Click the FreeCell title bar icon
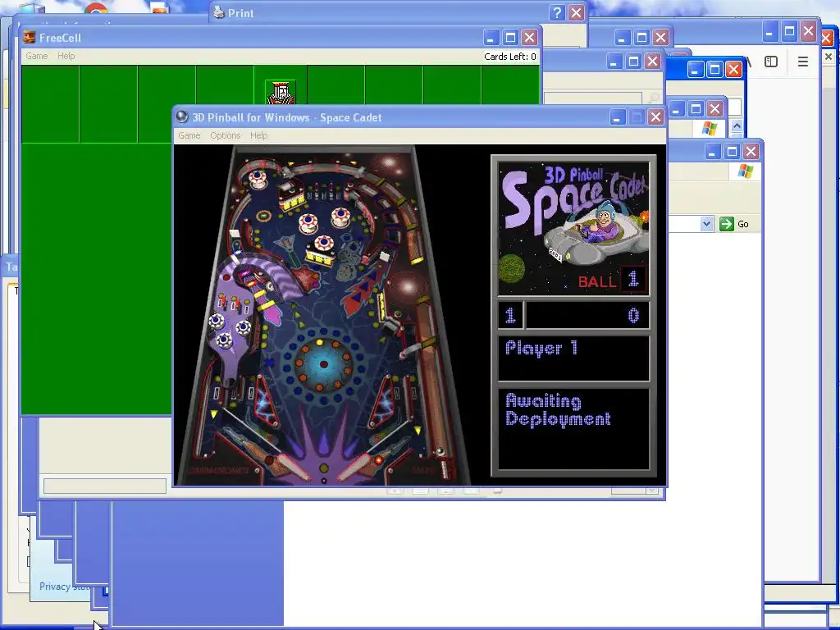Image resolution: width=840 pixels, height=630 pixels. pos(30,37)
